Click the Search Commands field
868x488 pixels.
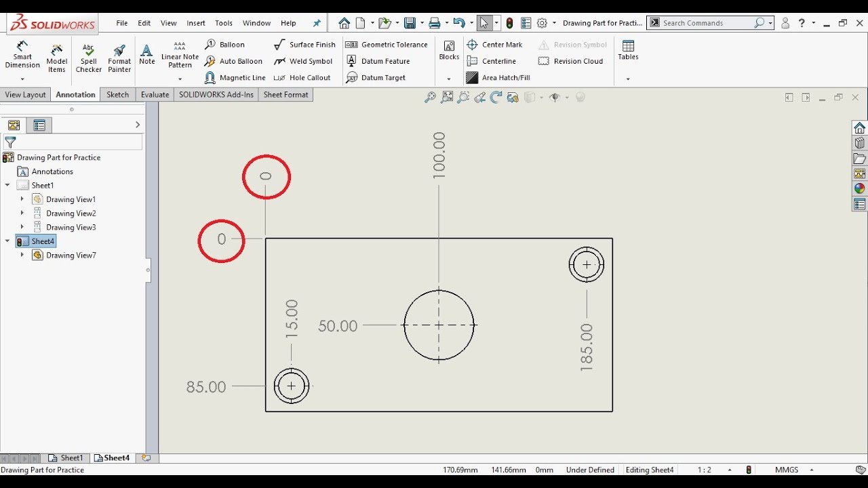(x=710, y=23)
